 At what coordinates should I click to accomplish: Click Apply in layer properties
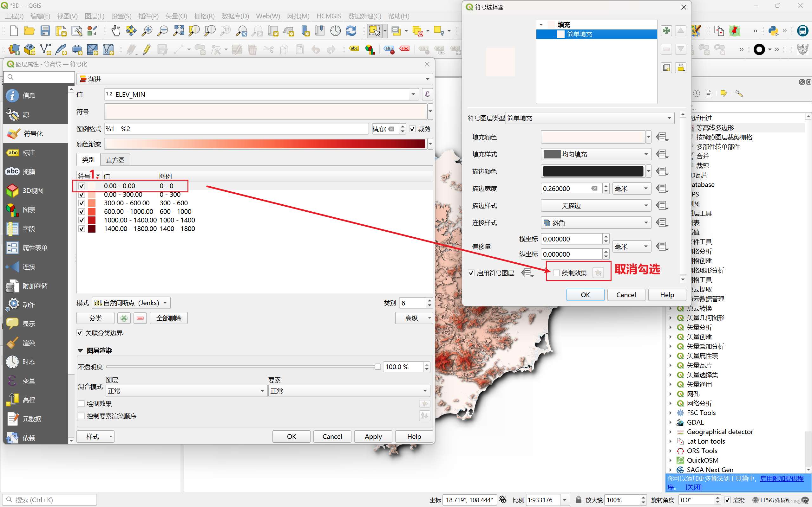(x=373, y=436)
